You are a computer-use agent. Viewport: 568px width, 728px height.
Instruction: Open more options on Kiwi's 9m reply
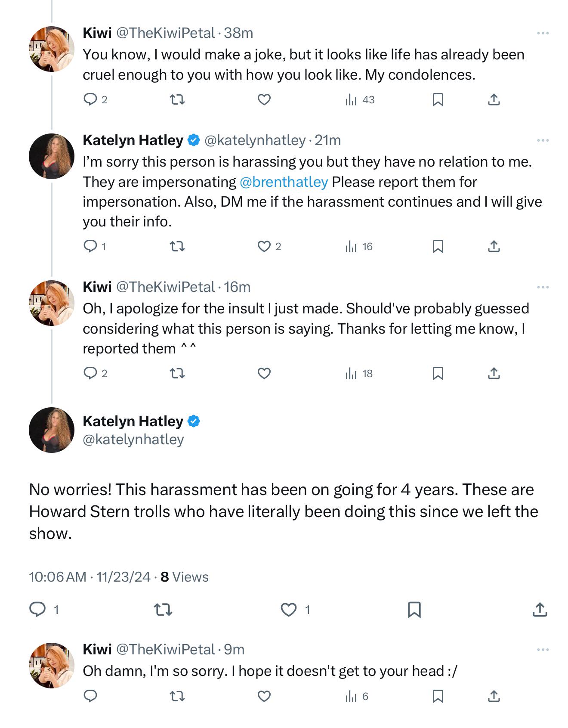click(543, 650)
